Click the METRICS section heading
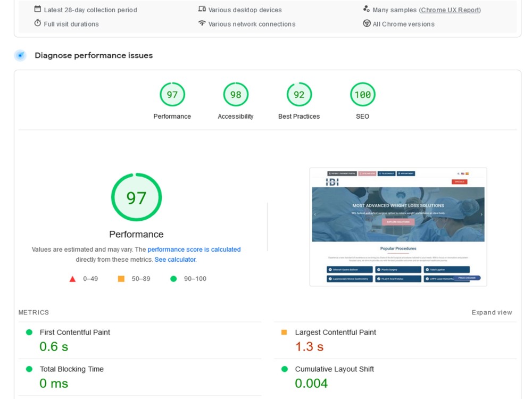Image resolution: width=532 pixels, height=399 pixels. click(x=34, y=312)
